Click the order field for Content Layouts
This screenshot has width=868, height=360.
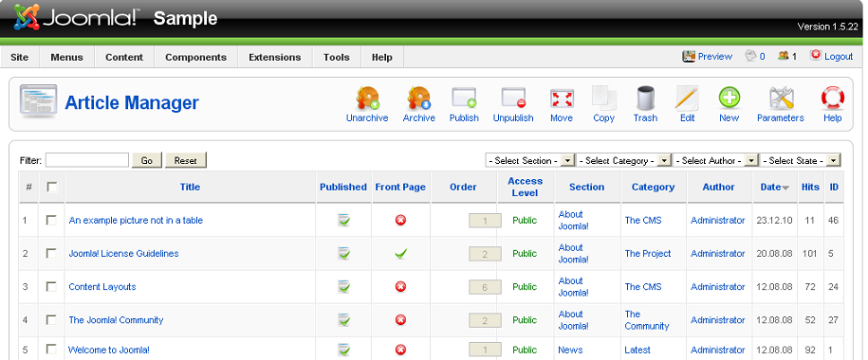pyautogui.click(x=485, y=287)
